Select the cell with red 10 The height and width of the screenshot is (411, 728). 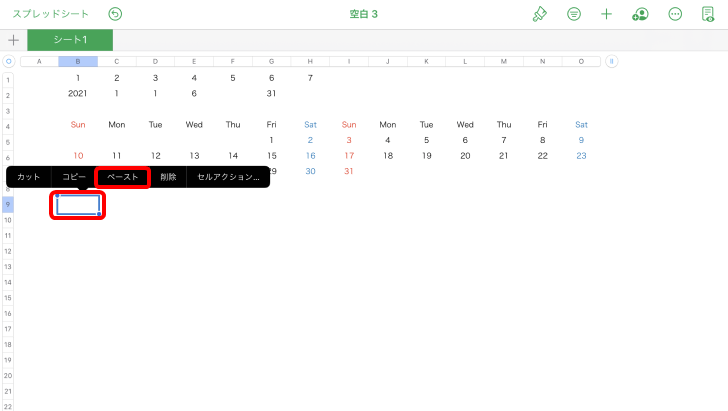click(x=78, y=156)
